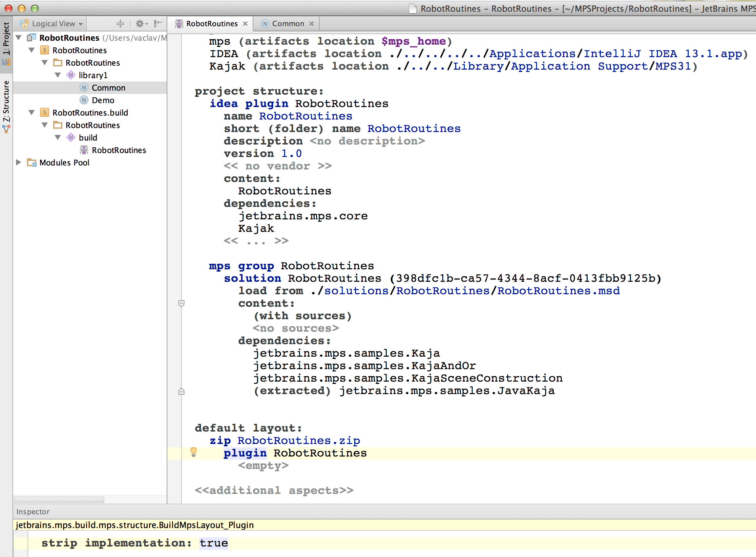Click the RobotRoutines.zip layout name
Viewport: 756px width, 557px height.
(x=299, y=440)
